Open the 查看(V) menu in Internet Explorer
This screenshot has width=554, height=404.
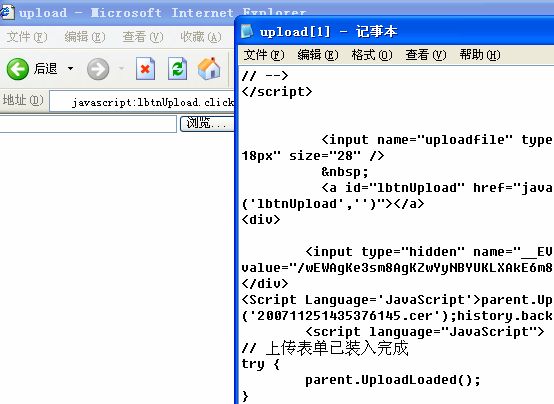pyautogui.click(x=143, y=37)
